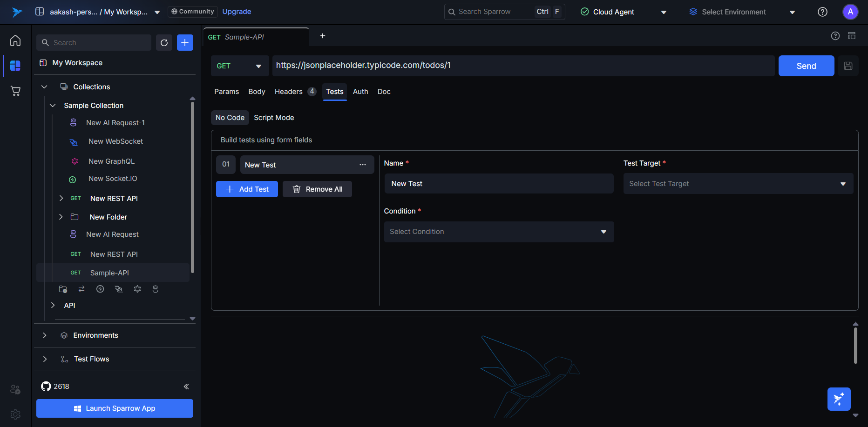Open the Select Test Target dropdown
The height and width of the screenshot is (427, 868).
point(738,184)
